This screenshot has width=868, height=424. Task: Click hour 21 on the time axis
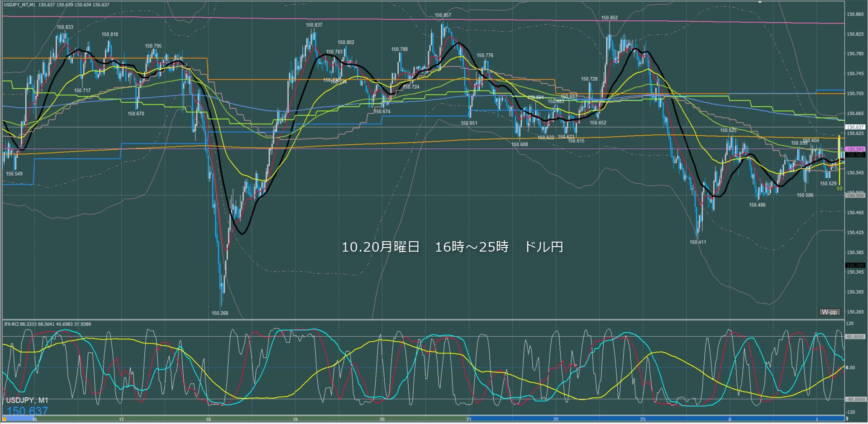(x=469, y=419)
